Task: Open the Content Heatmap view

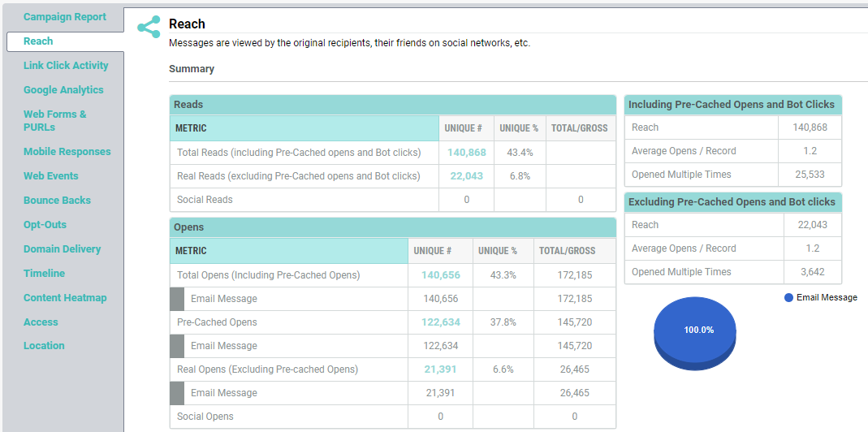Action: coord(65,298)
